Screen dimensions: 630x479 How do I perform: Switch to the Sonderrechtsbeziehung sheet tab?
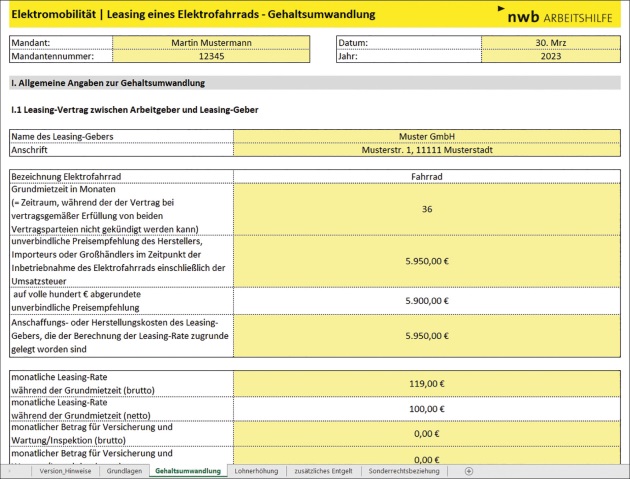point(403,470)
